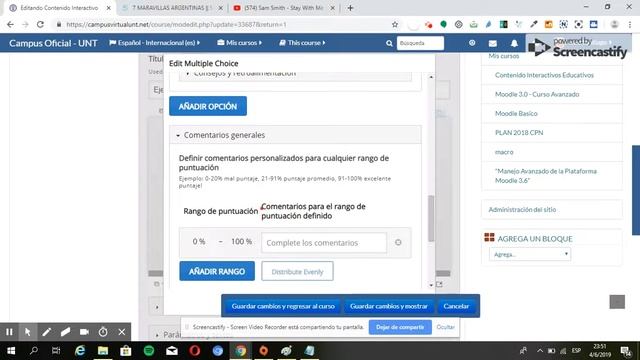Expand the Mis cursos dropdown menu

(240, 42)
